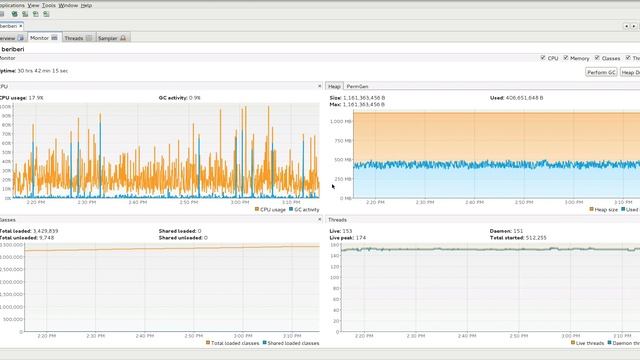Click the Heap Dump button
The width and height of the screenshot is (640, 360).
click(630, 72)
